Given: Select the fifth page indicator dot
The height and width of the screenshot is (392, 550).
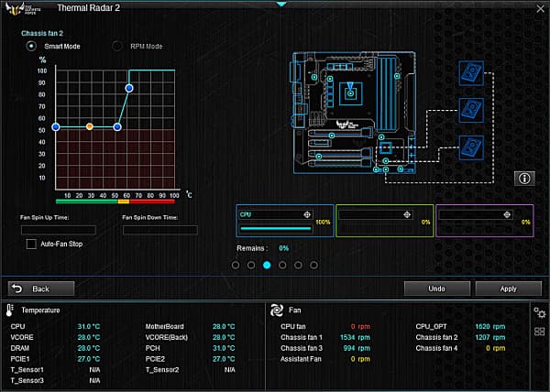Looking at the screenshot, I should 298,266.
